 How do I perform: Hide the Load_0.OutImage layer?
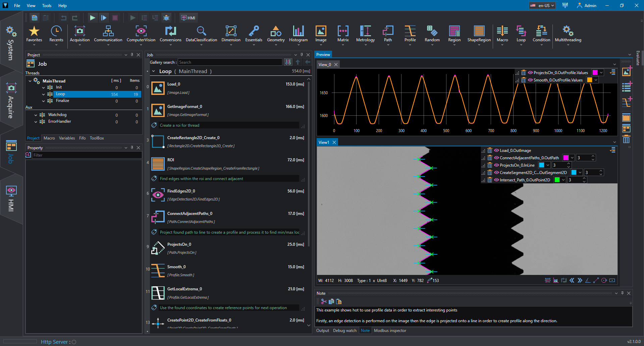tap(496, 151)
